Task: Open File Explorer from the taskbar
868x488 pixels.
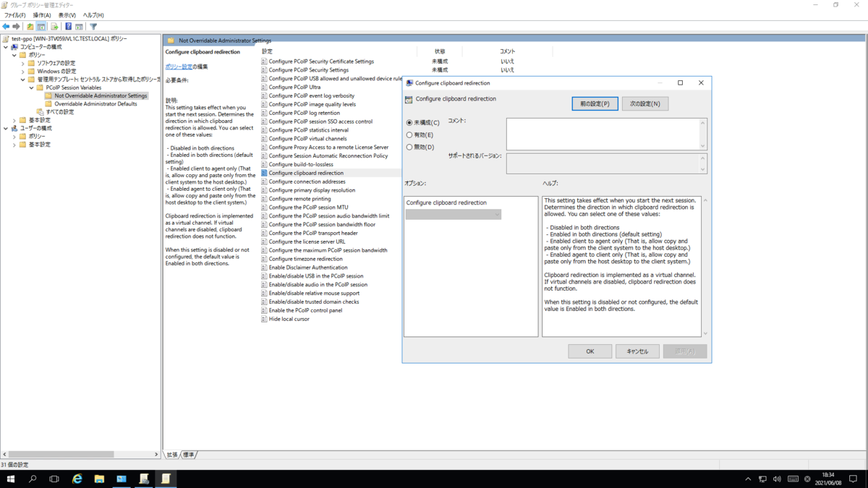Action: click(x=99, y=479)
